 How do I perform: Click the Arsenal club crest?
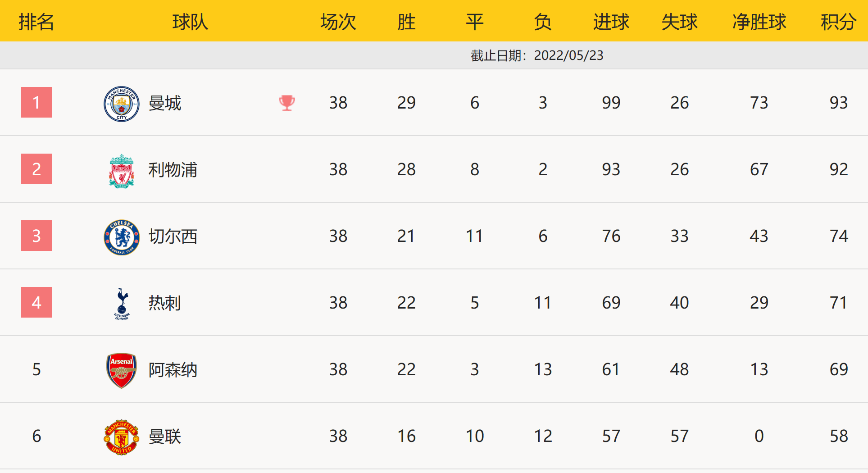tap(121, 370)
